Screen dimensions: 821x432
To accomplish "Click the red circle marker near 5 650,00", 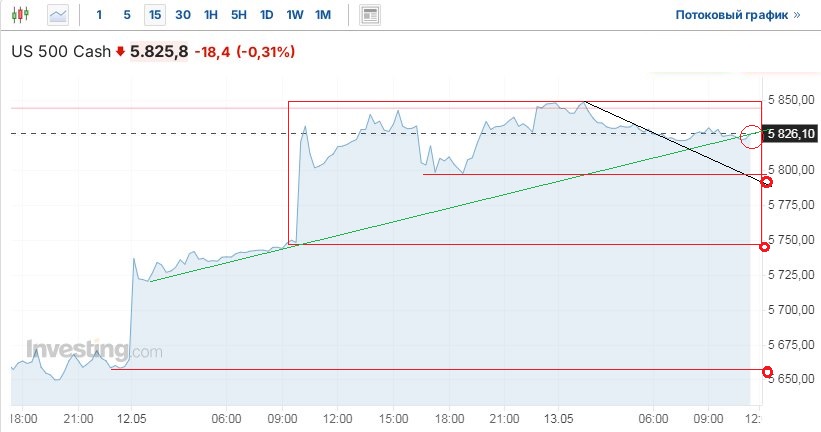I will [x=766, y=372].
